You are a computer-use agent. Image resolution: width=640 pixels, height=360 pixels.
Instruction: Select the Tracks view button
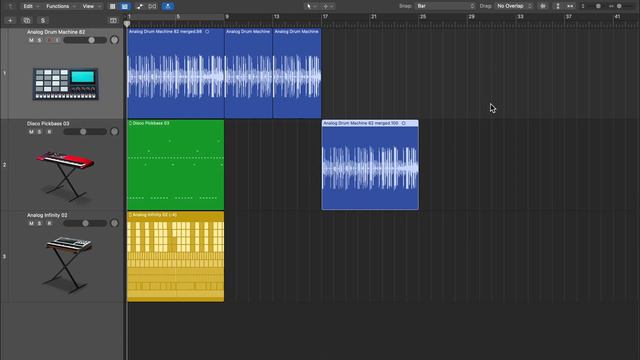[124, 6]
